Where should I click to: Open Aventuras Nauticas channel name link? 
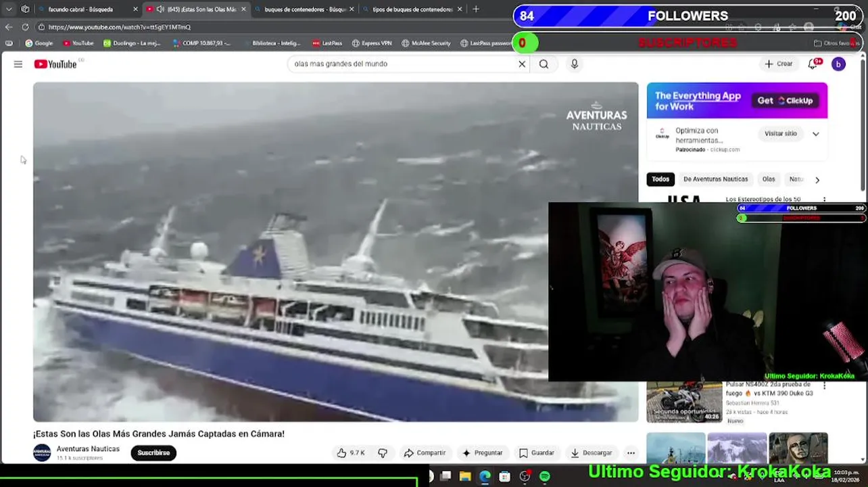(x=88, y=449)
